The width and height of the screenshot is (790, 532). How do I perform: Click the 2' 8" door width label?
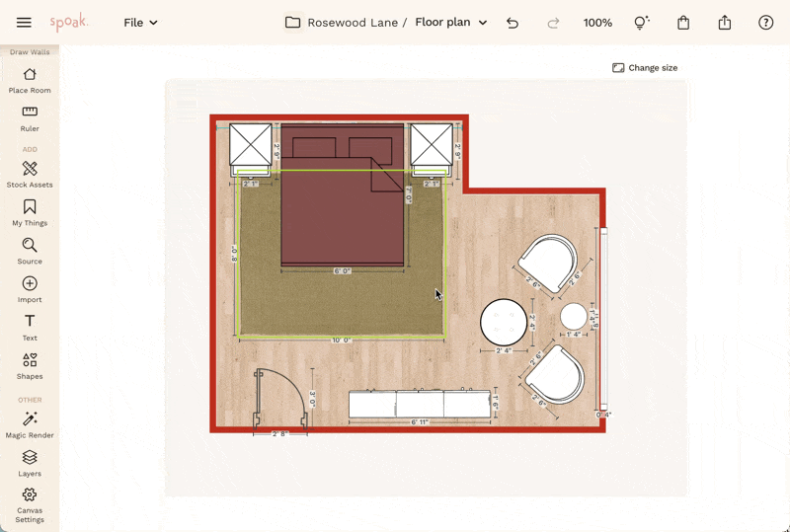(x=279, y=433)
